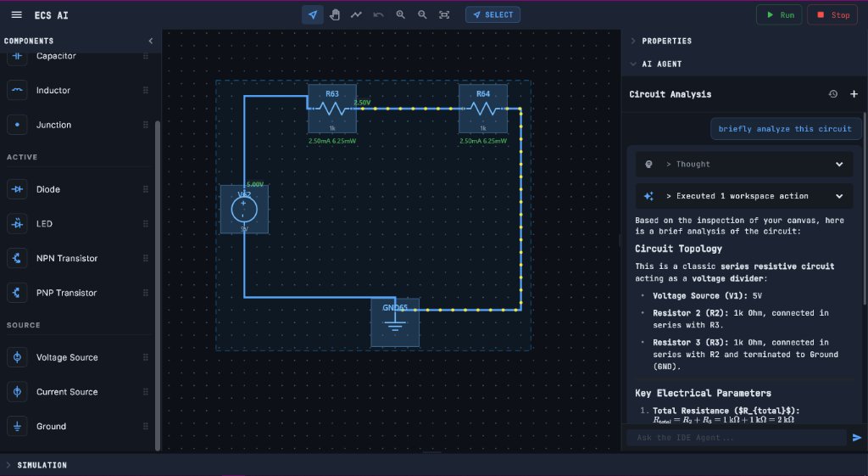Viewport: 868px width, 476px height.
Task: Select resistor R64 on canvas
Action: [482, 109]
